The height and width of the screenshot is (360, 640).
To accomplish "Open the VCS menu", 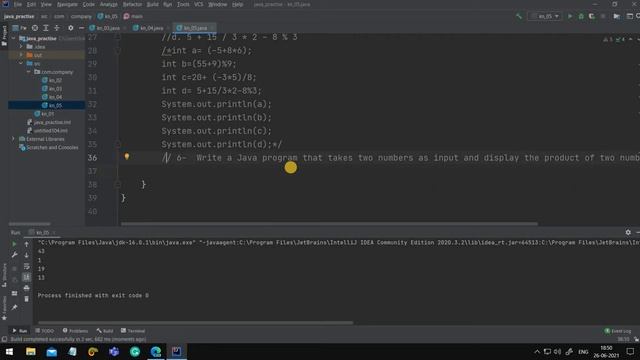I will (x=199, y=4).
